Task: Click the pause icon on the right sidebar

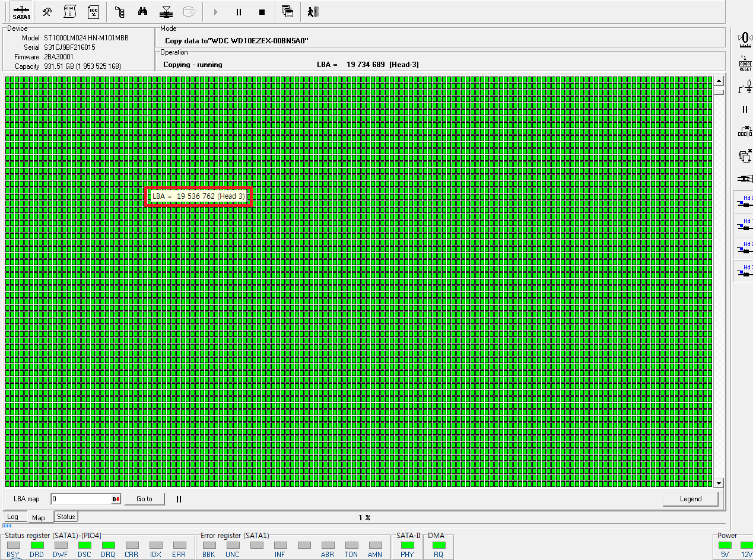Action: coord(745,109)
